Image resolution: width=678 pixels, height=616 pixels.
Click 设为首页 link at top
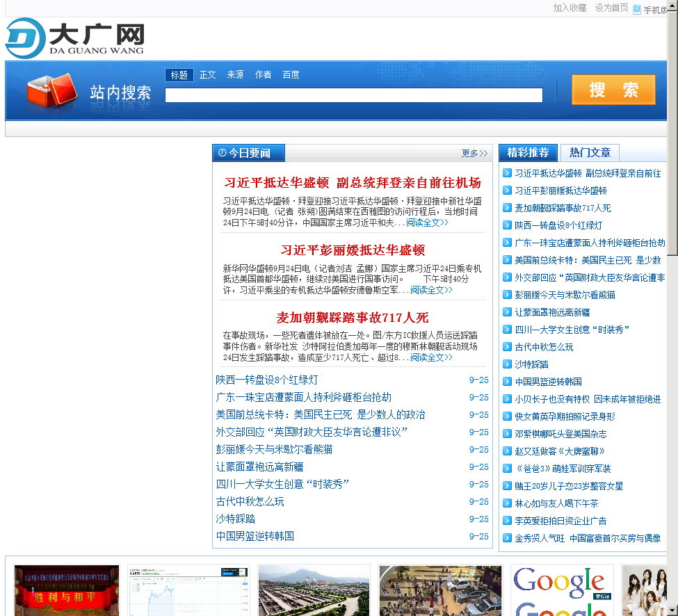coord(611,8)
